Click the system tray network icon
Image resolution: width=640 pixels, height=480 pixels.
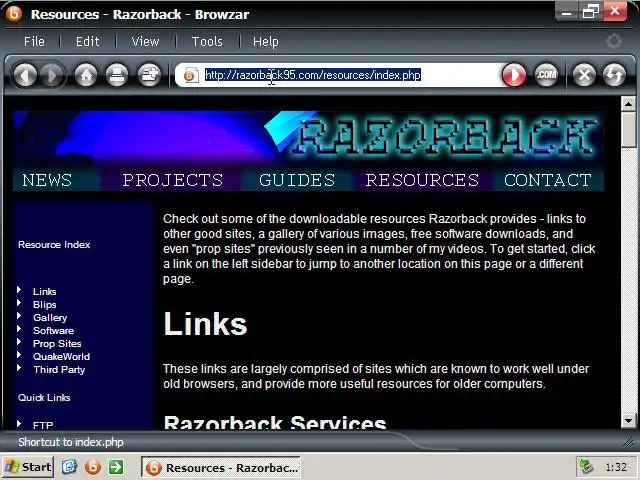coord(587,467)
